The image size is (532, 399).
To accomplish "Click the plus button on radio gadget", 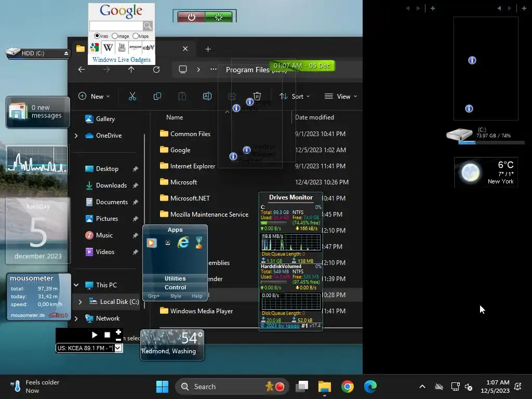I will pos(118,332).
